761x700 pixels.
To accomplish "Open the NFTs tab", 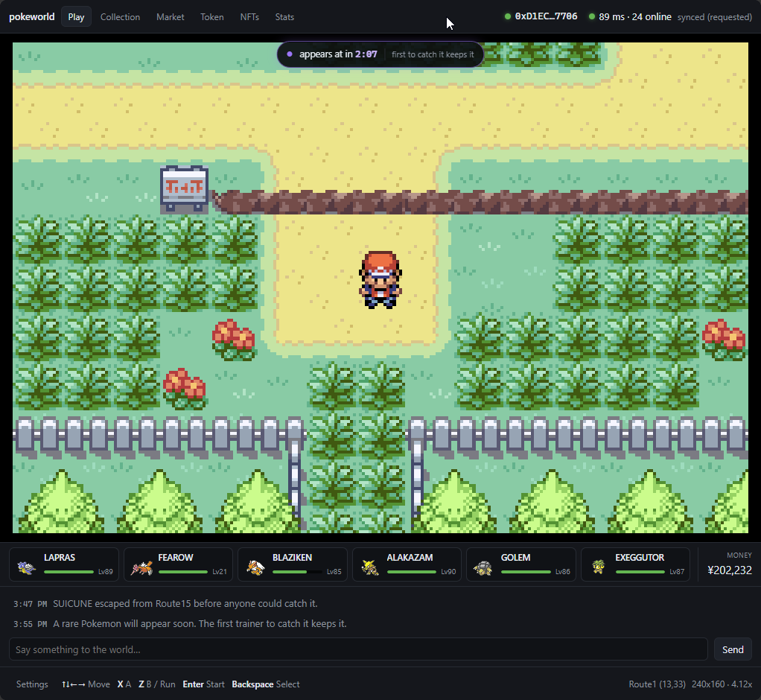I will 249,17.
